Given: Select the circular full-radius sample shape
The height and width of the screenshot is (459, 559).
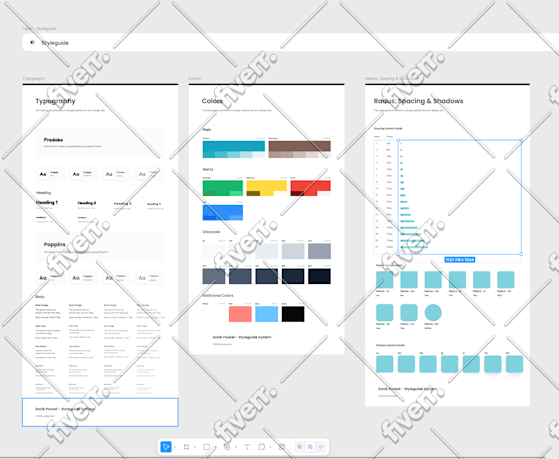Looking at the screenshot, I should (433, 312).
